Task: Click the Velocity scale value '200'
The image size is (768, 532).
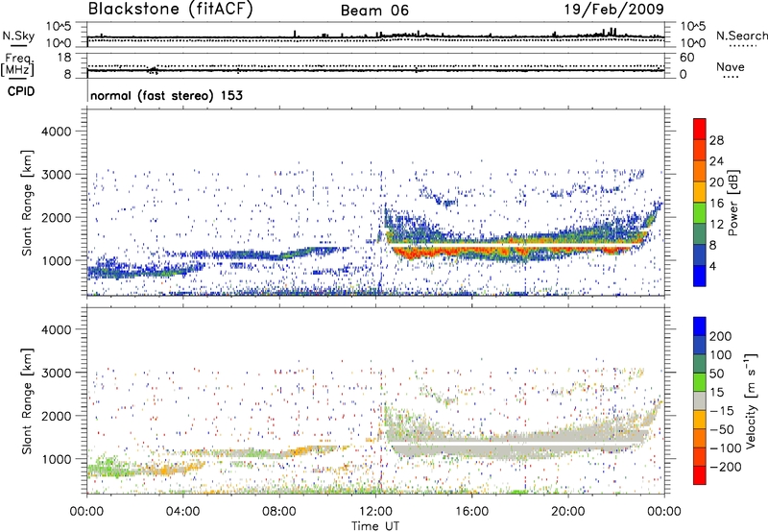Action: (x=721, y=336)
